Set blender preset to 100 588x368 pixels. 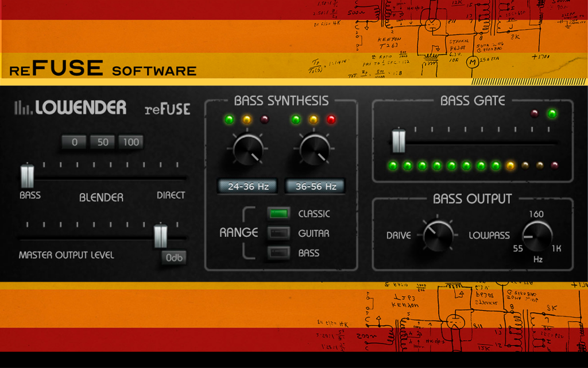[x=131, y=143]
